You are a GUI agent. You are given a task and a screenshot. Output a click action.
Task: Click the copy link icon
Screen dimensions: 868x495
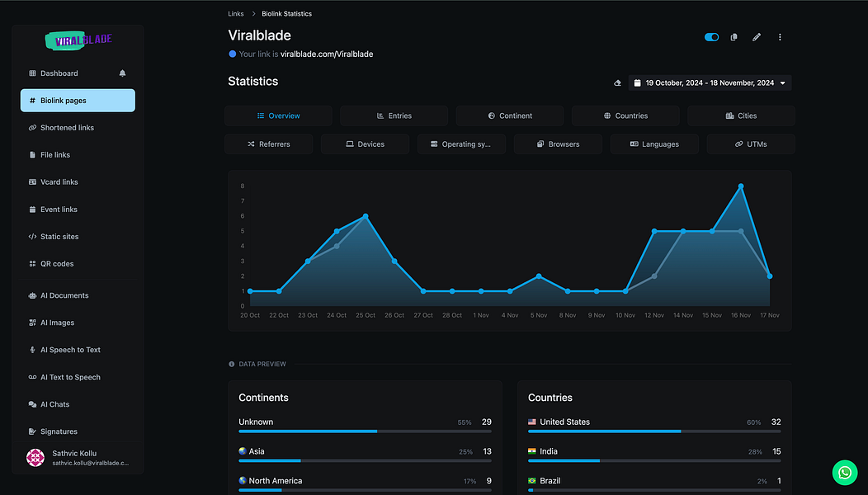734,37
